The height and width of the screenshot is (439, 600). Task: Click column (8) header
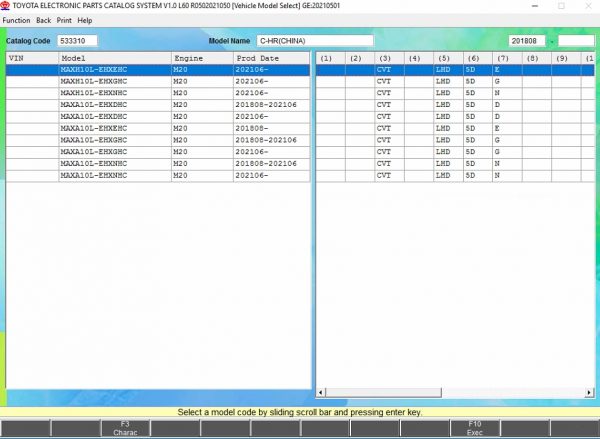[x=537, y=58]
